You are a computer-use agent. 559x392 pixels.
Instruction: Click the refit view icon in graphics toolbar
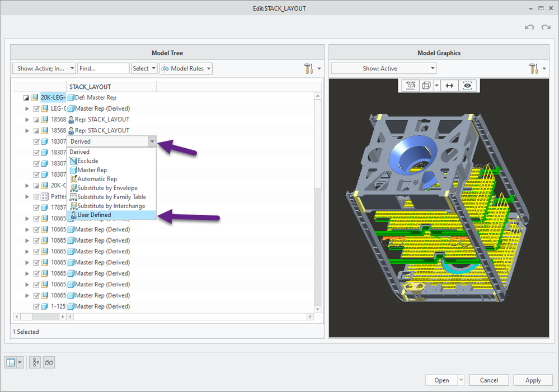coord(410,86)
